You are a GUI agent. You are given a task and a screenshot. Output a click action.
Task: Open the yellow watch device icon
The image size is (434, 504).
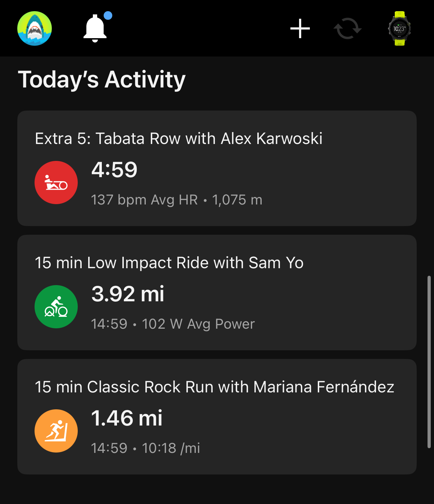[399, 28]
